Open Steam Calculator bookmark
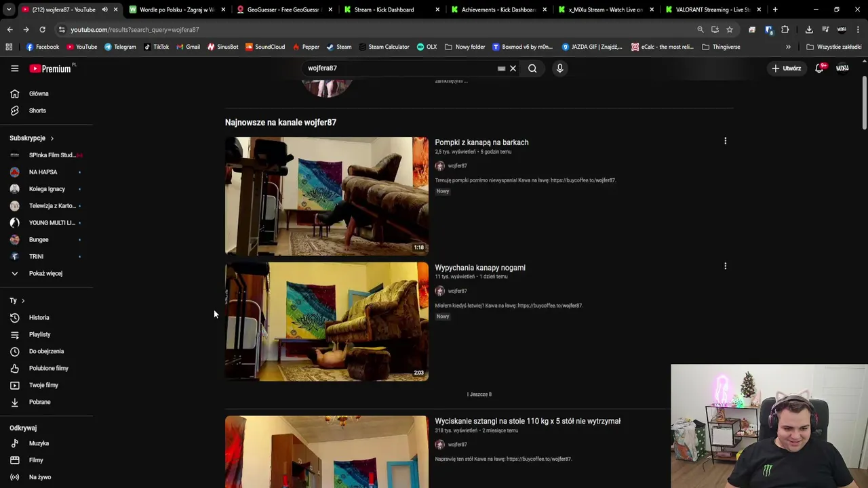This screenshot has width=868, height=488. tap(384, 47)
